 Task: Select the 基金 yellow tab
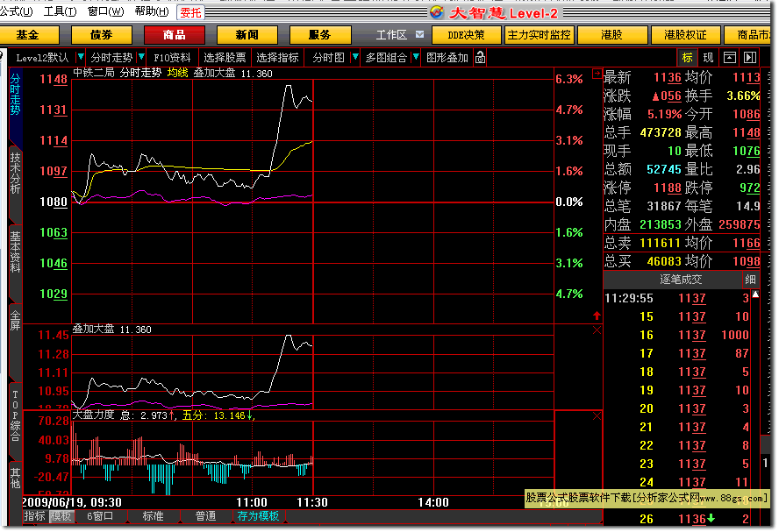[x=29, y=35]
